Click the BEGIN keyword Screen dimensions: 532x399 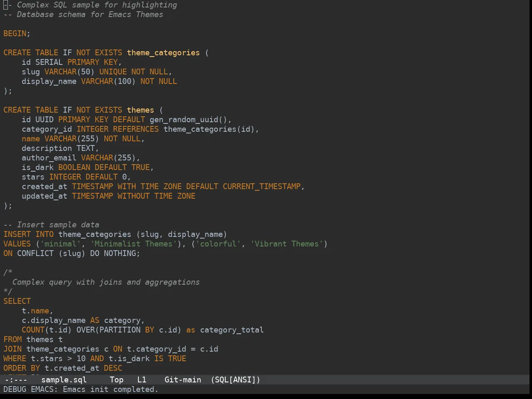[x=15, y=34]
